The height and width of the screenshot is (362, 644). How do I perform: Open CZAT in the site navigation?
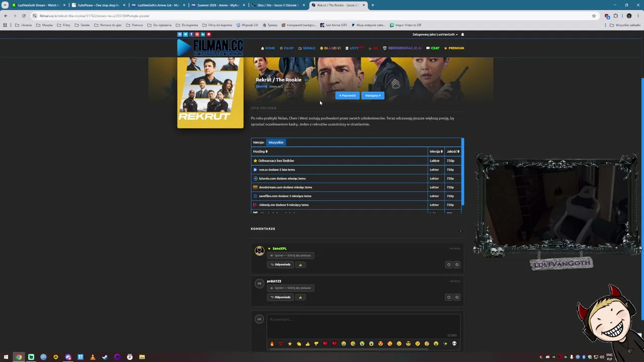pyautogui.click(x=433, y=48)
